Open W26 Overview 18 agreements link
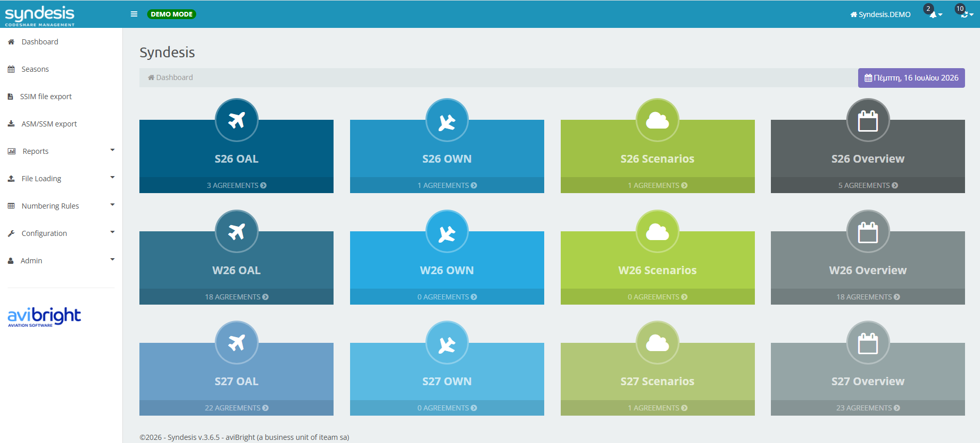 (868, 297)
